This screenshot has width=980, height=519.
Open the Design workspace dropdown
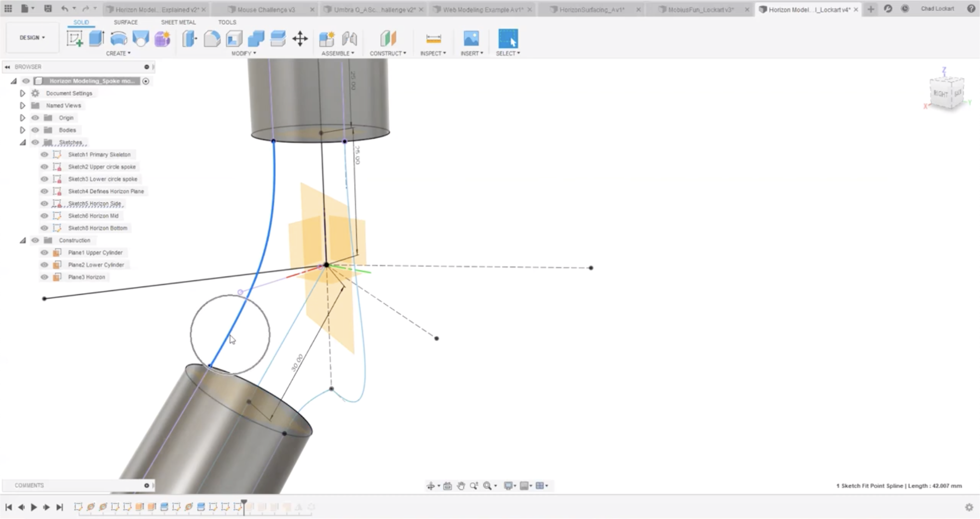click(x=31, y=37)
